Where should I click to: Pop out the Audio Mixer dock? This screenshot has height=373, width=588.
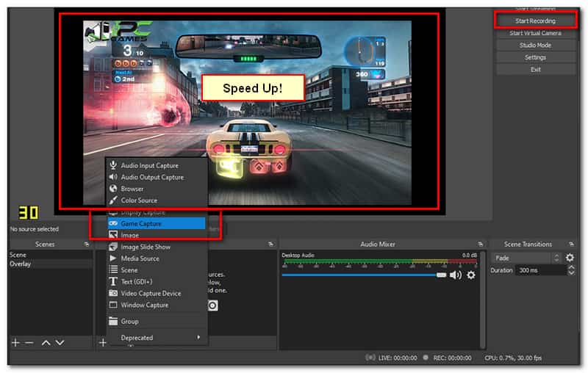(x=480, y=244)
